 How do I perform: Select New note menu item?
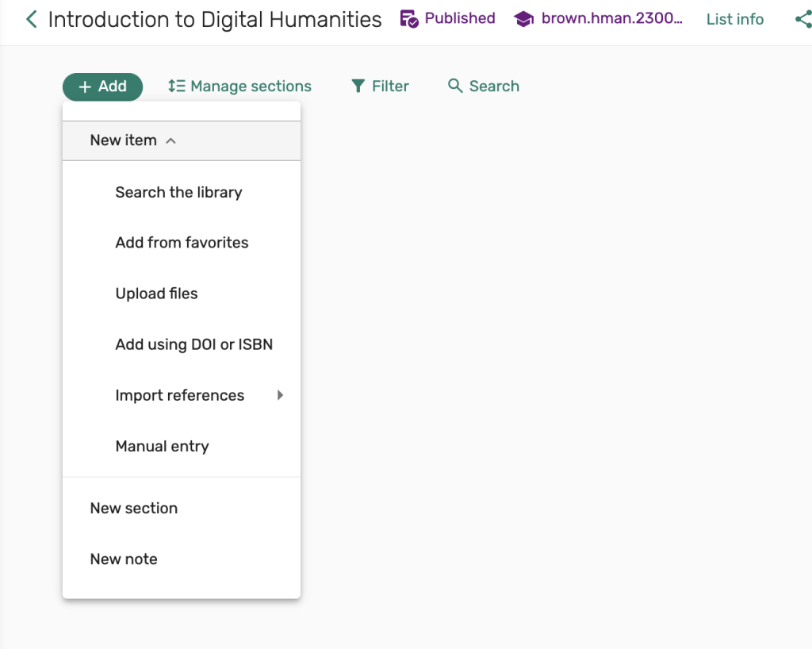coord(124,559)
